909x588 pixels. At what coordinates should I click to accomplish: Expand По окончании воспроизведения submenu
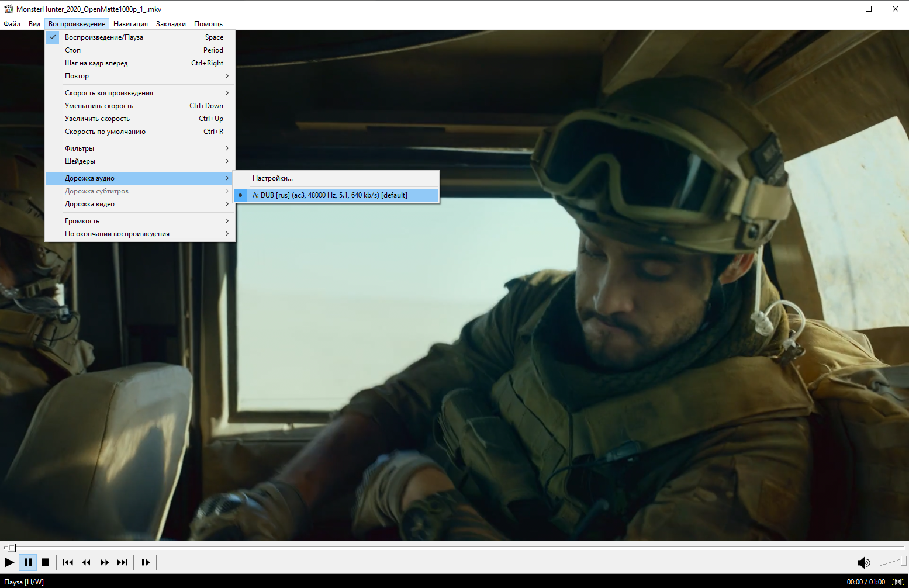click(x=140, y=233)
